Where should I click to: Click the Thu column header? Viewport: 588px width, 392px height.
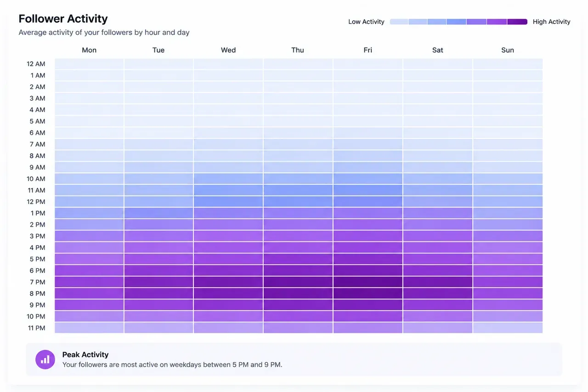click(298, 50)
